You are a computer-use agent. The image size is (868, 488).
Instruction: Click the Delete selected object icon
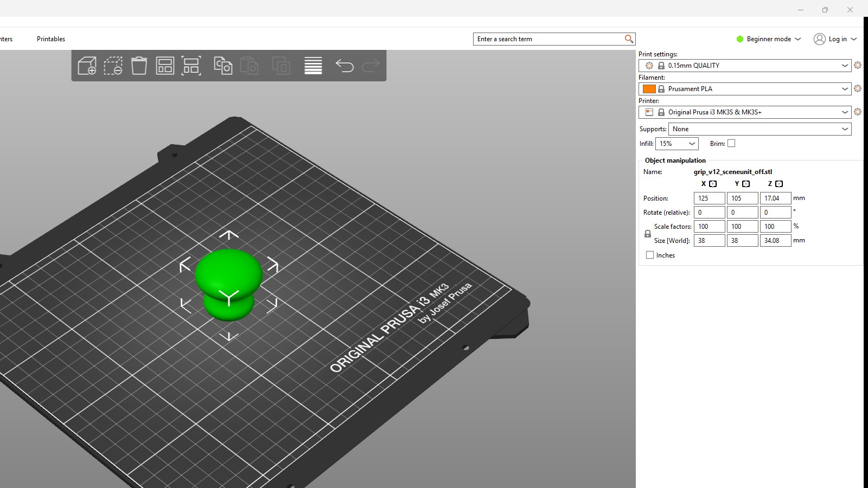pyautogui.click(x=113, y=66)
